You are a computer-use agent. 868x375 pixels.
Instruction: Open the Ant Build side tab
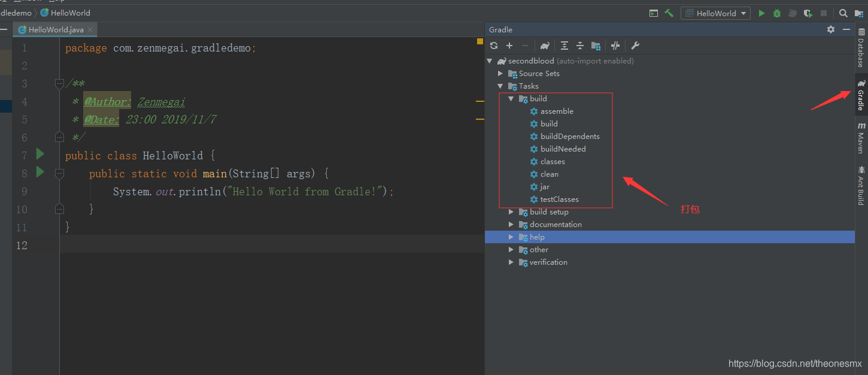[x=861, y=186]
